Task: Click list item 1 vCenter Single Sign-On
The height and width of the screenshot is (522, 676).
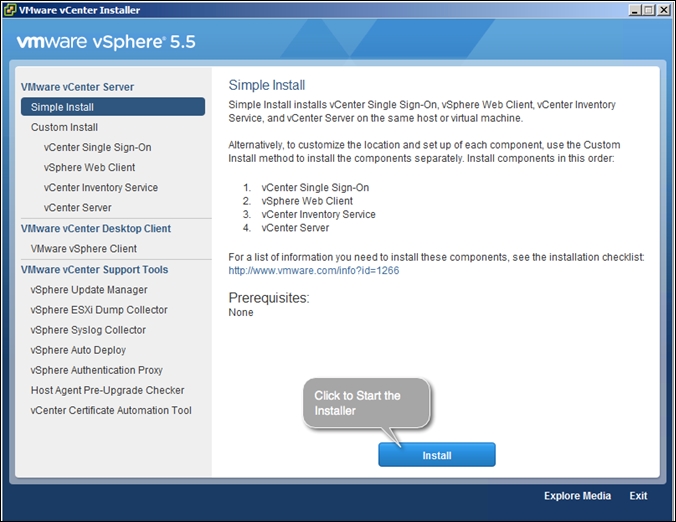Action: (315, 188)
